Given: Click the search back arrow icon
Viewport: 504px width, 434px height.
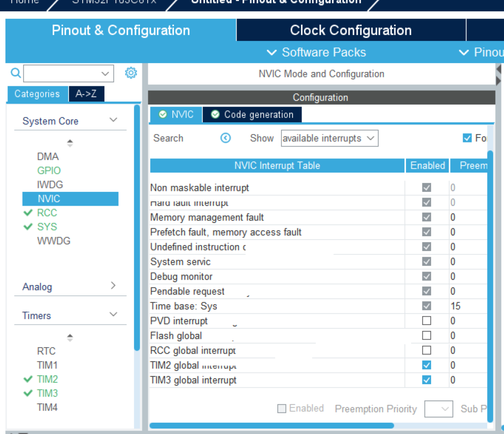Looking at the screenshot, I should coord(226,138).
